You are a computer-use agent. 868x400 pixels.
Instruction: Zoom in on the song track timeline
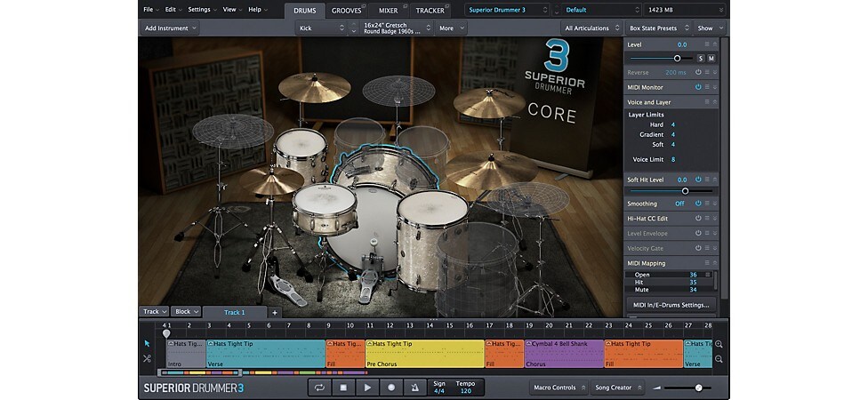pyautogui.click(x=719, y=344)
